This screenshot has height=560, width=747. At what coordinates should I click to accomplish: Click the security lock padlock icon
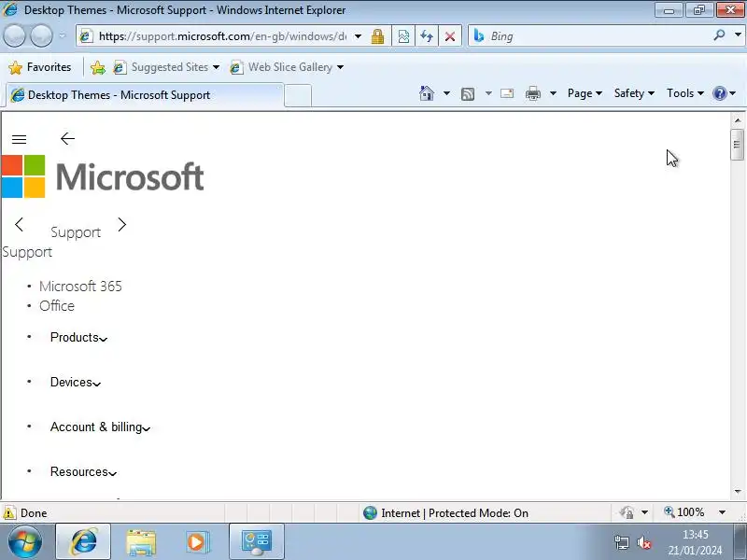378,36
